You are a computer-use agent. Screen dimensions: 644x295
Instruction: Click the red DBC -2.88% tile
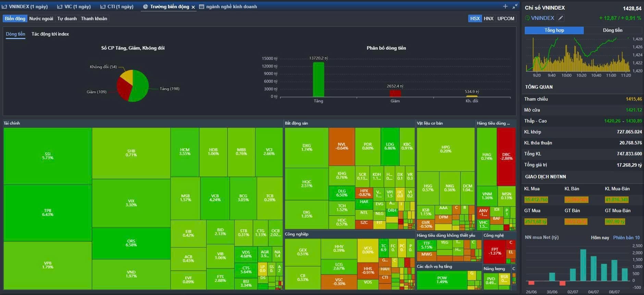click(506, 156)
